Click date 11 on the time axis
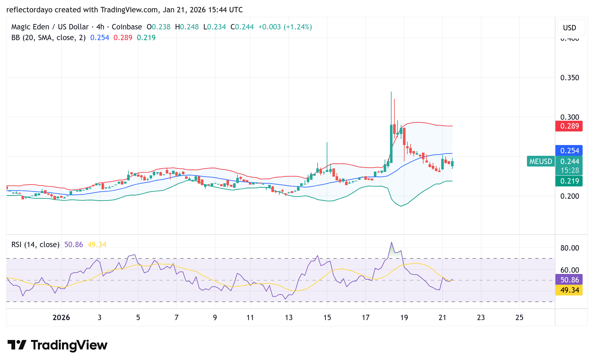 (250, 318)
